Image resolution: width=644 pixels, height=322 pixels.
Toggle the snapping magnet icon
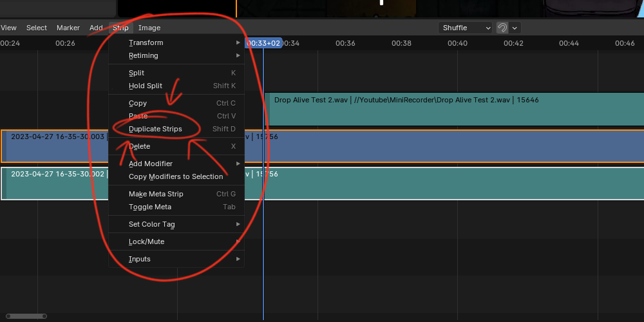click(x=502, y=28)
